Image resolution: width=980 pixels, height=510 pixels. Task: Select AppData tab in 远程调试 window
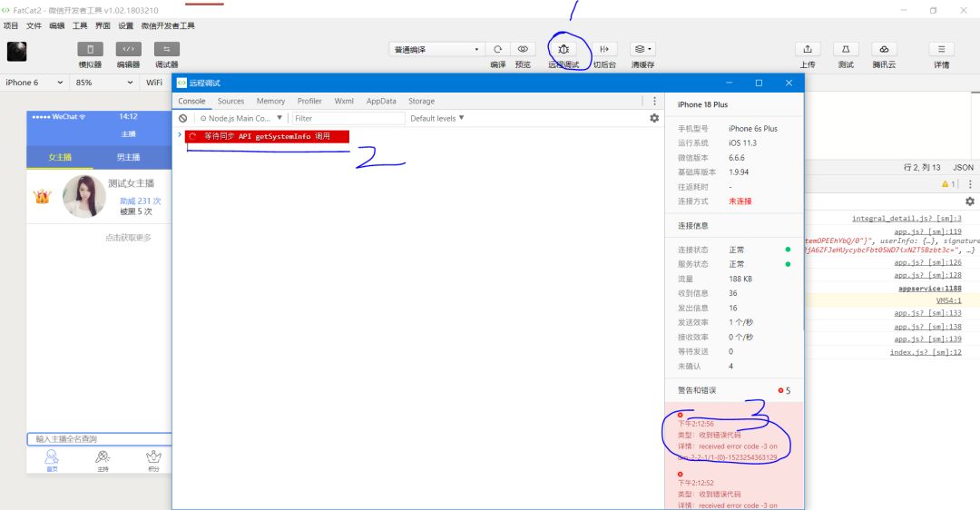point(381,102)
